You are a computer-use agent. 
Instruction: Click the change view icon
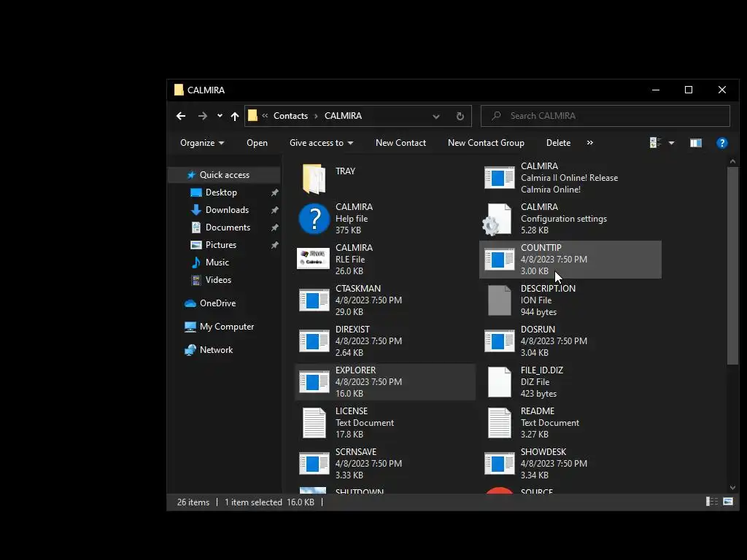coord(655,143)
